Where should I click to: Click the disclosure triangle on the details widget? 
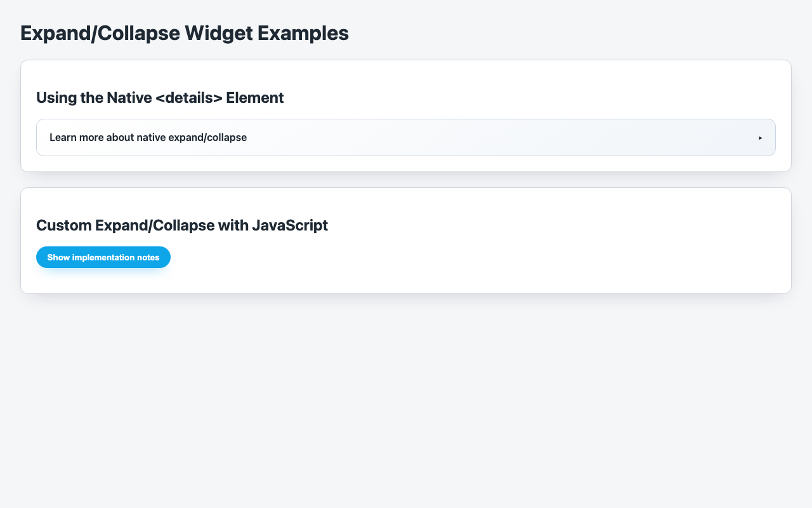tap(760, 137)
